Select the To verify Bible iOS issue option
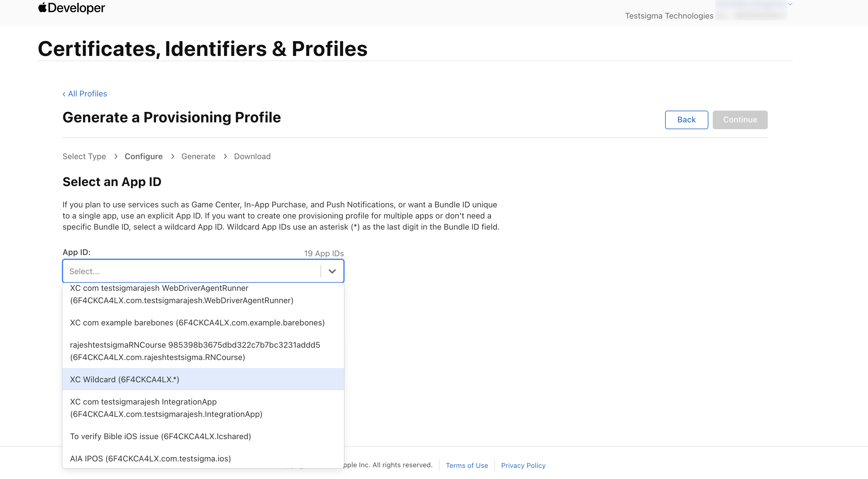Screen dimensions: 868x479 [160, 436]
